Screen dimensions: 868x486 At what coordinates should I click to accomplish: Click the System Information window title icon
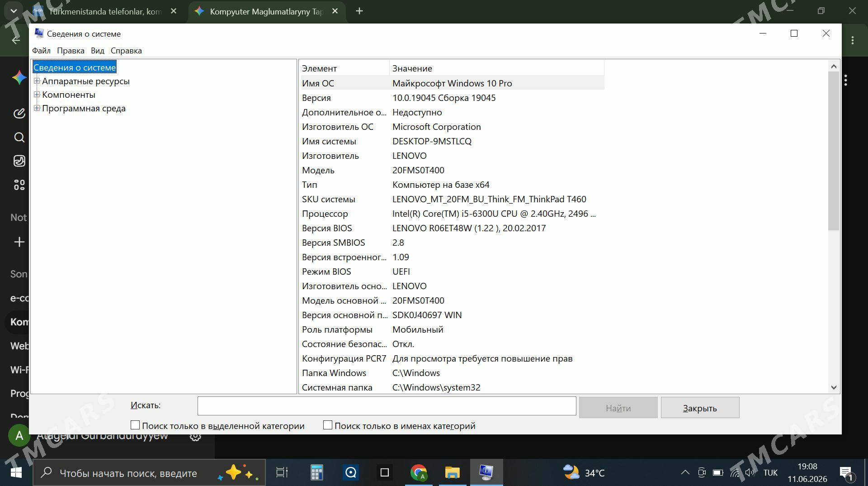[x=39, y=33]
